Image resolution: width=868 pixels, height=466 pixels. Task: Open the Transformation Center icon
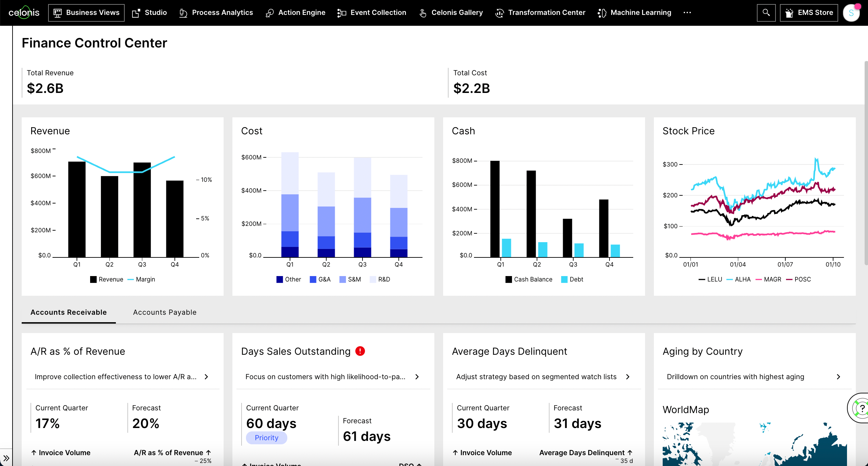(499, 13)
